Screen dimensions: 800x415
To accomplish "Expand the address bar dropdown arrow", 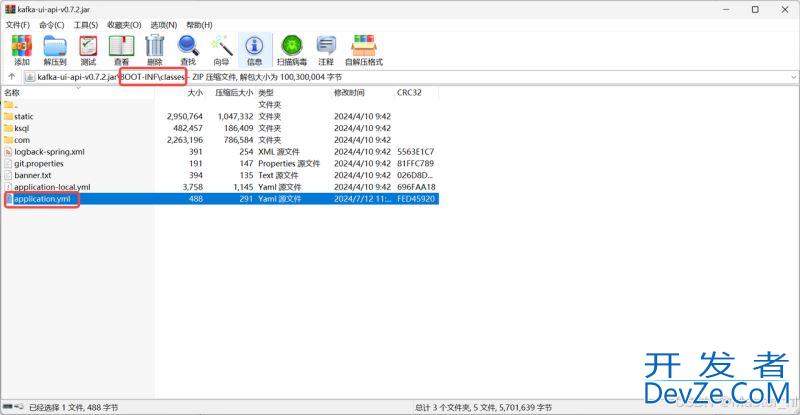I will (793, 77).
